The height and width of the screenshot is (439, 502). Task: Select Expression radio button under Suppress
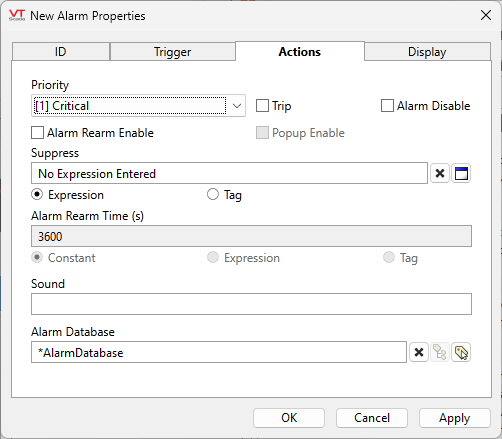37,194
